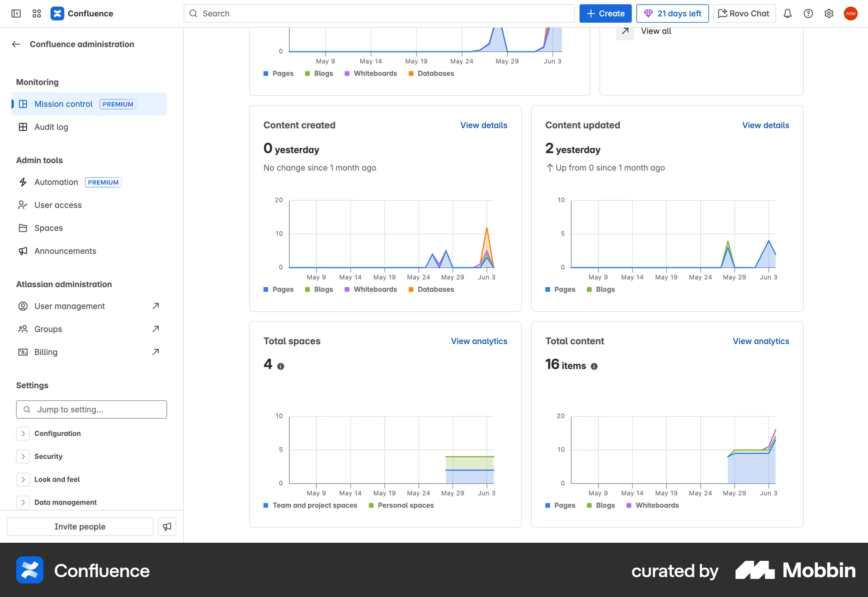Expand the Security settings section

pyautogui.click(x=23, y=456)
